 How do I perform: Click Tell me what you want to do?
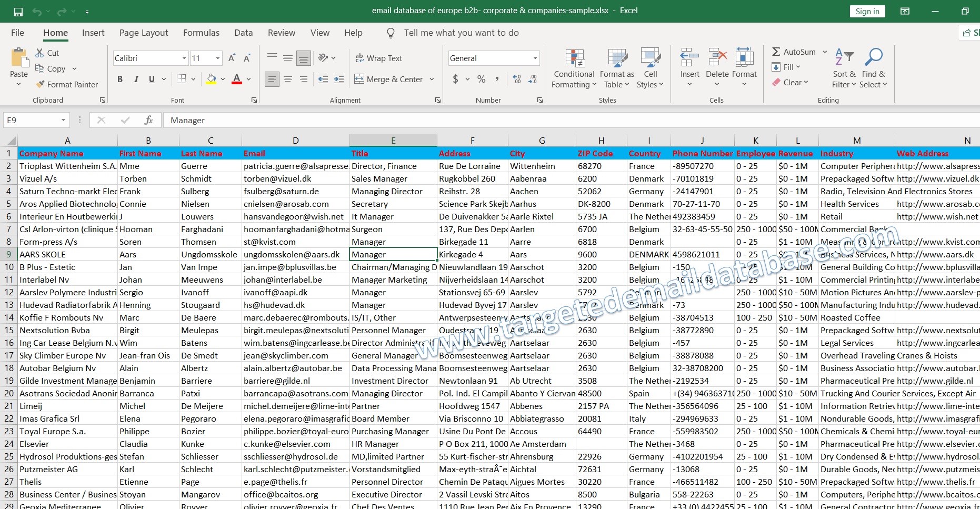point(461,33)
